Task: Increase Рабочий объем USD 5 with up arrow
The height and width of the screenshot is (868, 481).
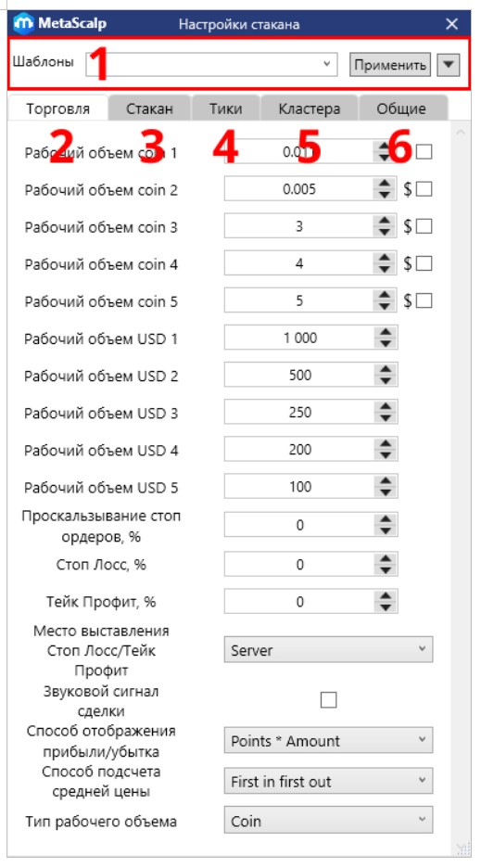Action: coord(386,481)
